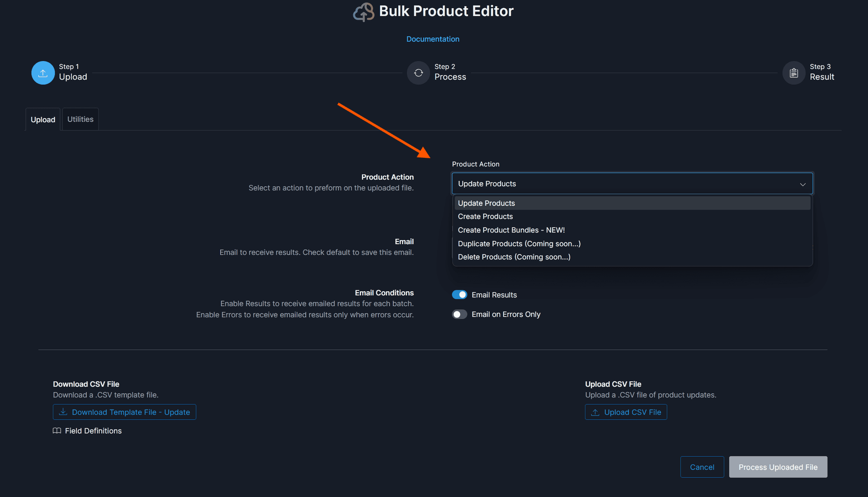This screenshot has width=868, height=497.
Task: Open the Product Action dropdown
Action: click(x=632, y=183)
